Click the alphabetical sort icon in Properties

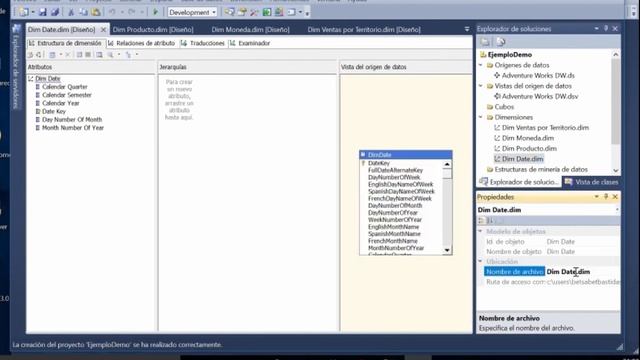click(x=491, y=221)
